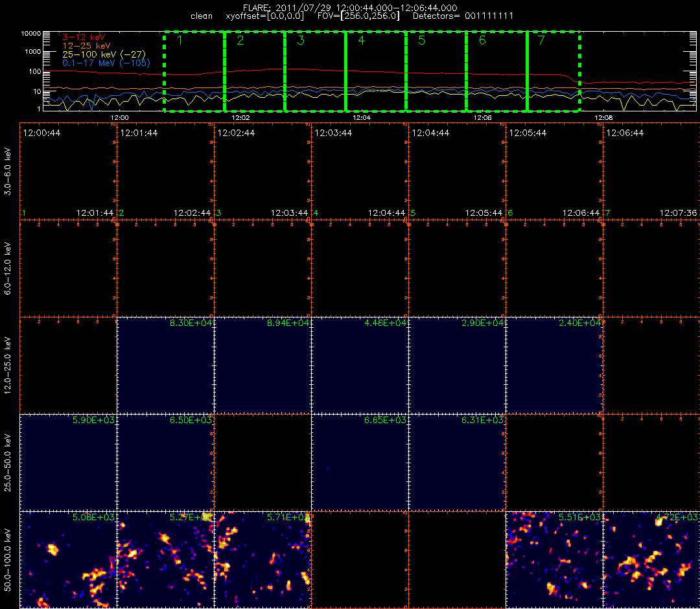
Task: Click the 12:00:44 start time in the first panel
Action: (41, 133)
